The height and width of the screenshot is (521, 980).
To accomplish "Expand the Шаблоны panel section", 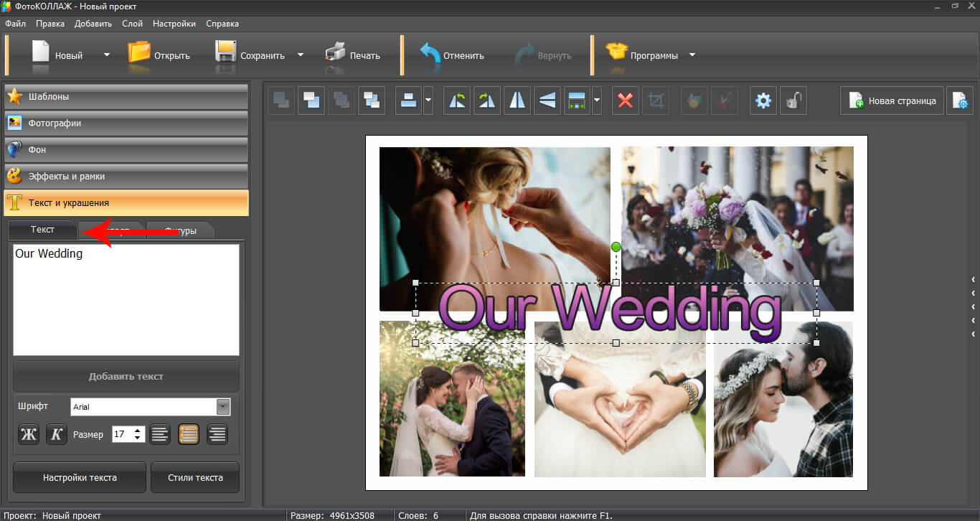I will pos(126,96).
